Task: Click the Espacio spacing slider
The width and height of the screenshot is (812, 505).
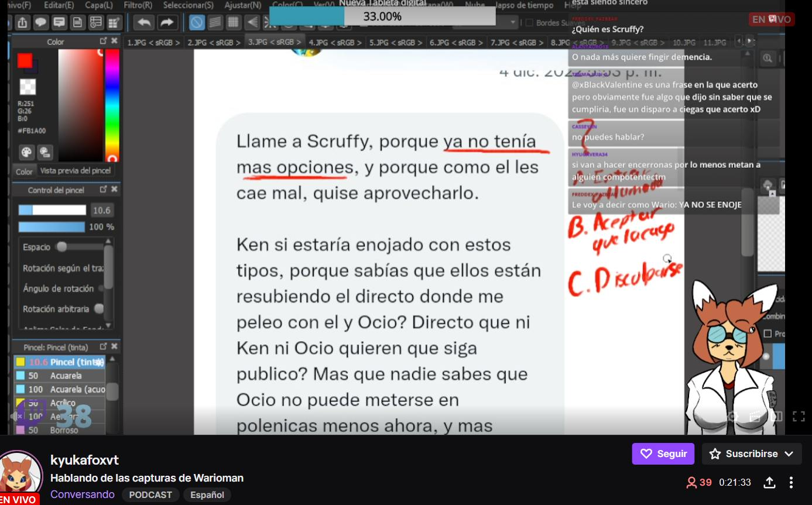Action: 79,247
